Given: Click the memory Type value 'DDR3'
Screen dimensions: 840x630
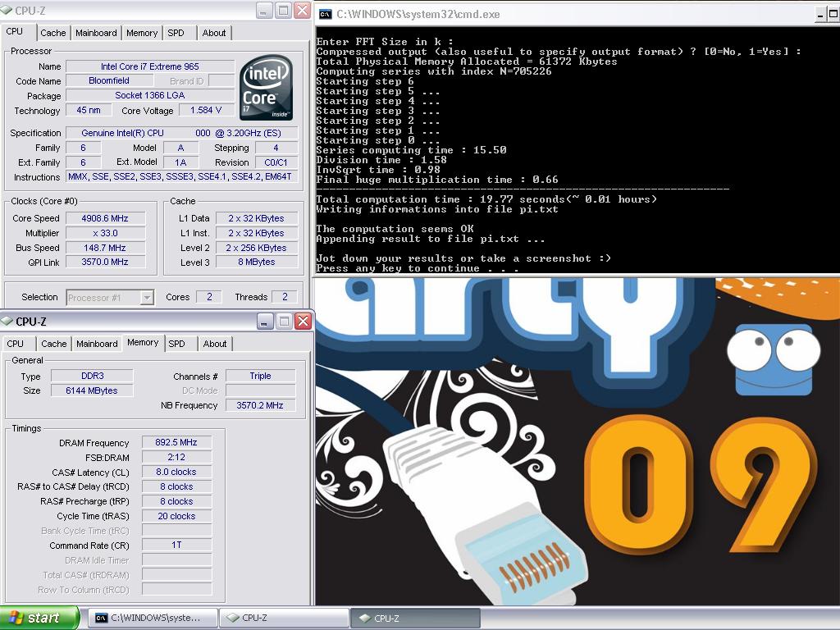Looking at the screenshot, I should click(x=92, y=376).
